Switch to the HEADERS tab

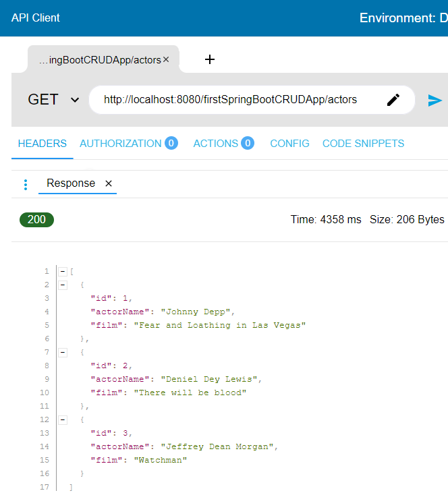(x=43, y=144)
